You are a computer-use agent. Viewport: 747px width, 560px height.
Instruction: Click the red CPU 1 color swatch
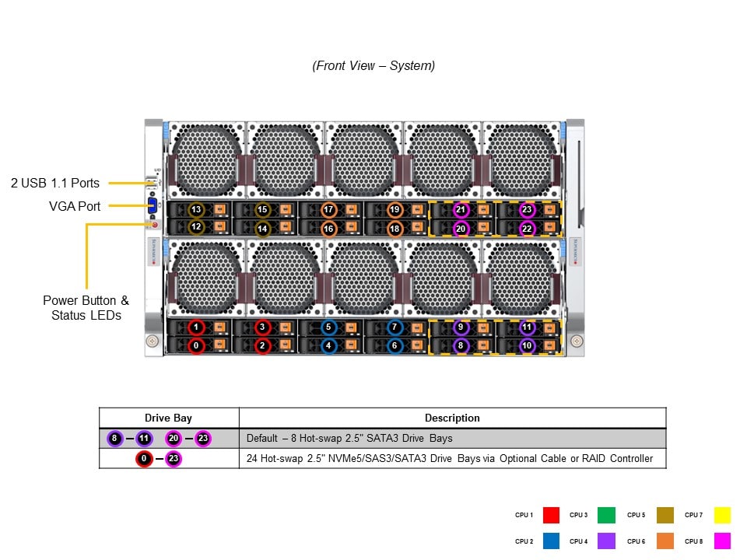[552, 515]
